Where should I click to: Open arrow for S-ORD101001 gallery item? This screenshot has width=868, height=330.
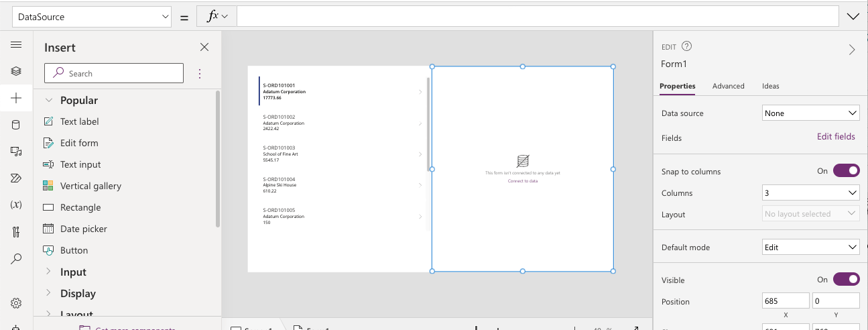click(420, 92)
